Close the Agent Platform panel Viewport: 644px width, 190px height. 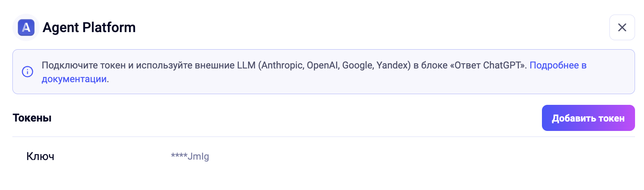click(622, 28)
